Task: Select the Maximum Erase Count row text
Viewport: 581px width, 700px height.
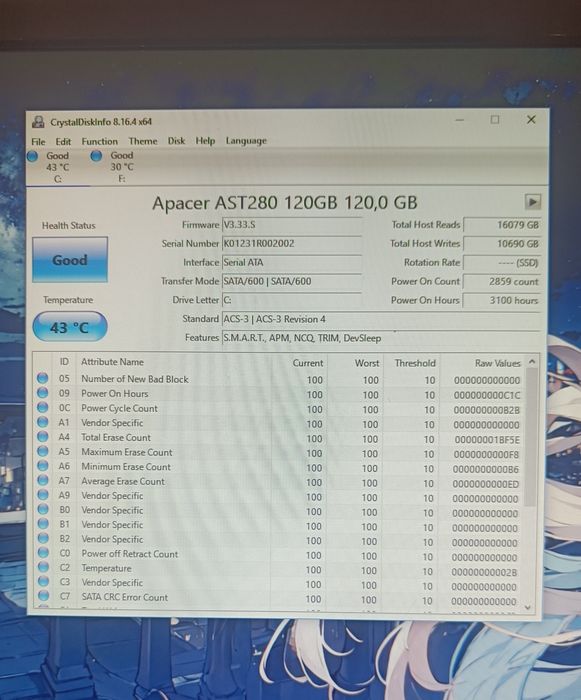Action: pos(127,452)
